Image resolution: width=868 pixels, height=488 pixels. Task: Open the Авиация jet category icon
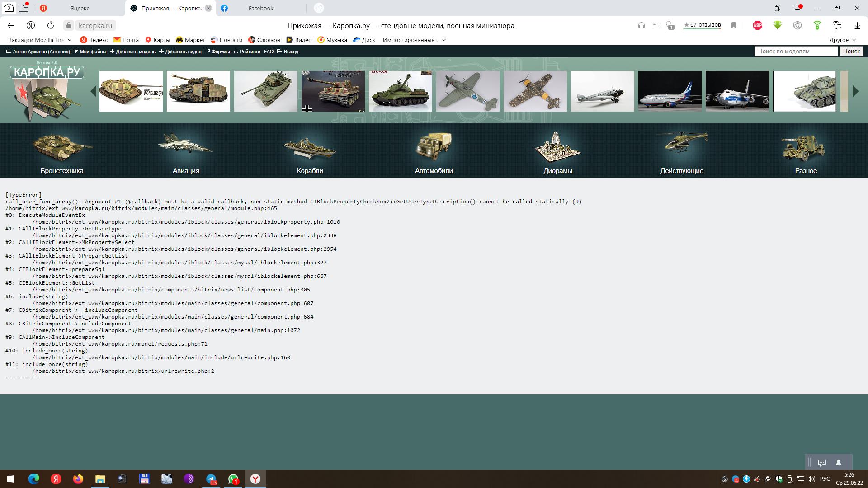(x=186, y=145)
